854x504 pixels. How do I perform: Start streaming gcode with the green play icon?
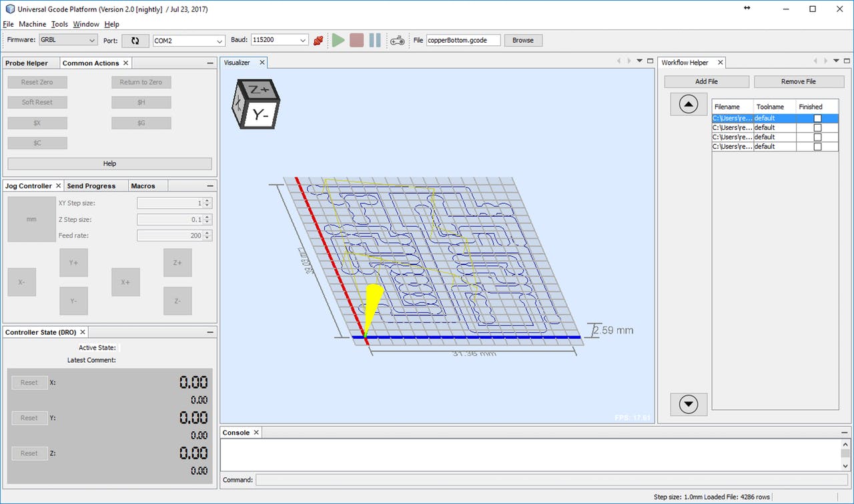coord(338,40)
